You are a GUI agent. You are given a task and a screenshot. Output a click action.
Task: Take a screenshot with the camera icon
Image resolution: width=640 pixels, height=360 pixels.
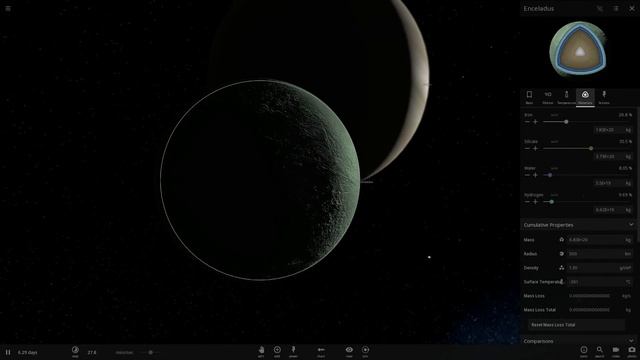coord(631,351)
